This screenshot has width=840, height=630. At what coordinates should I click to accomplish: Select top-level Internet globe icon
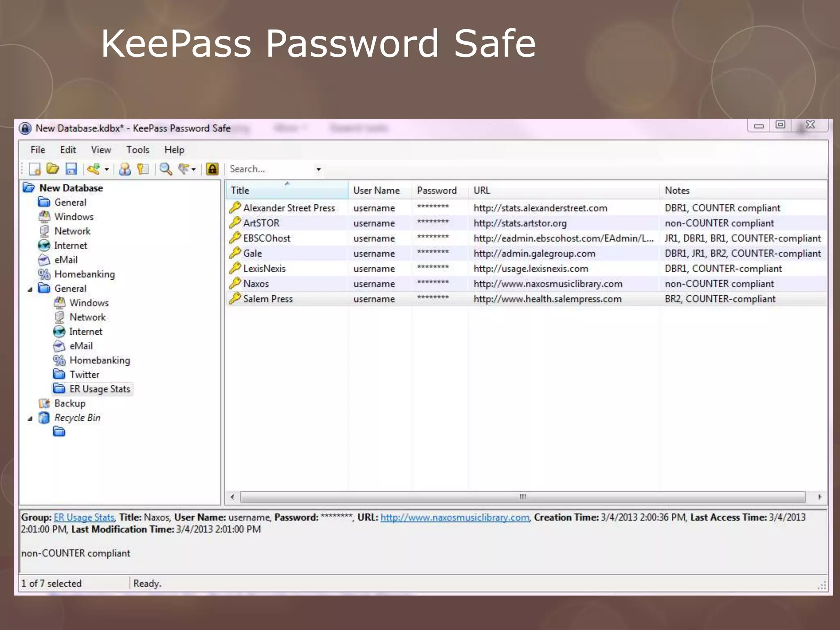coord(44,245)
